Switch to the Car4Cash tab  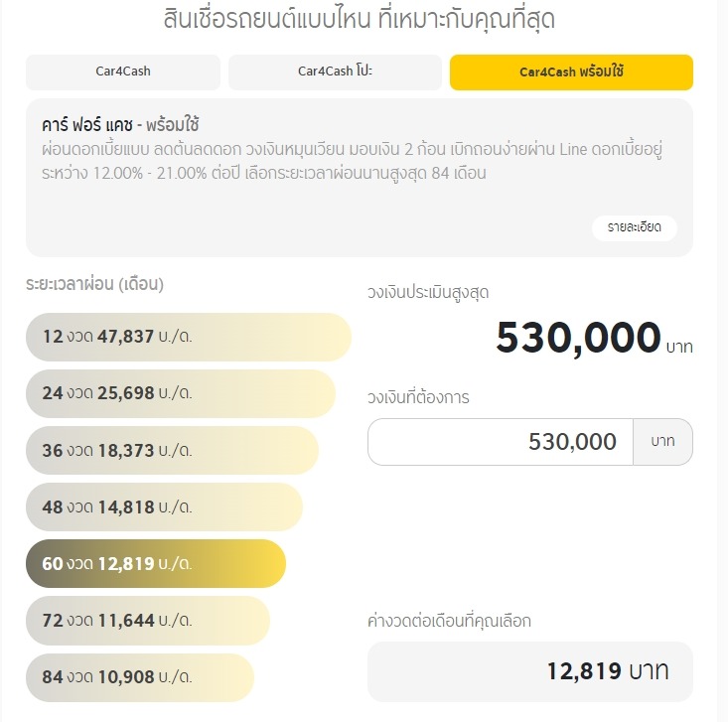123,72
